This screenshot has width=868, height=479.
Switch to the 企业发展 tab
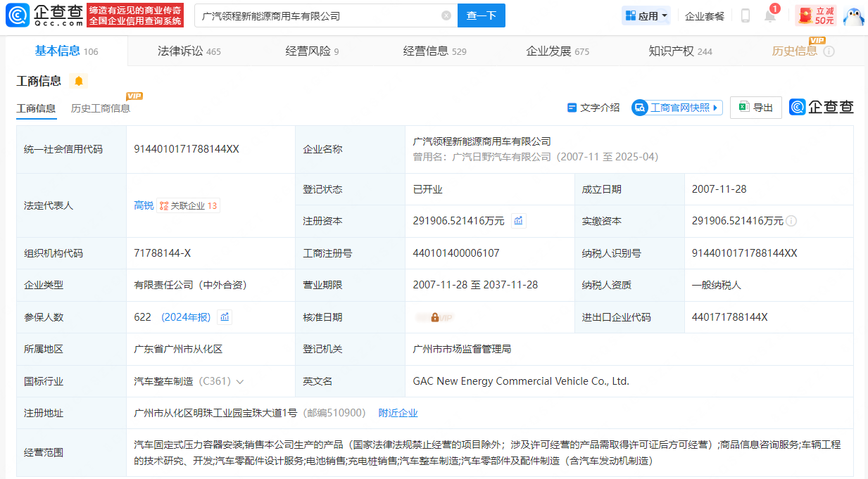tap(558, 51)
